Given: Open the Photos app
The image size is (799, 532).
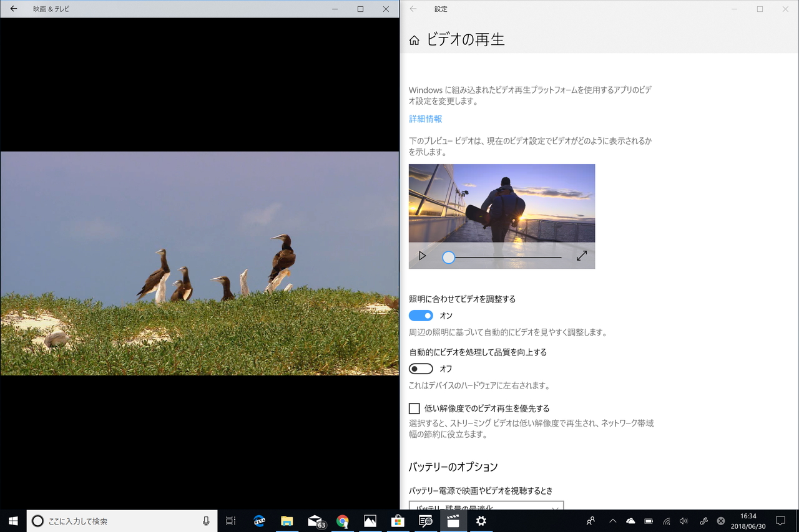Looking at the screenshot, I should point(371,521).
